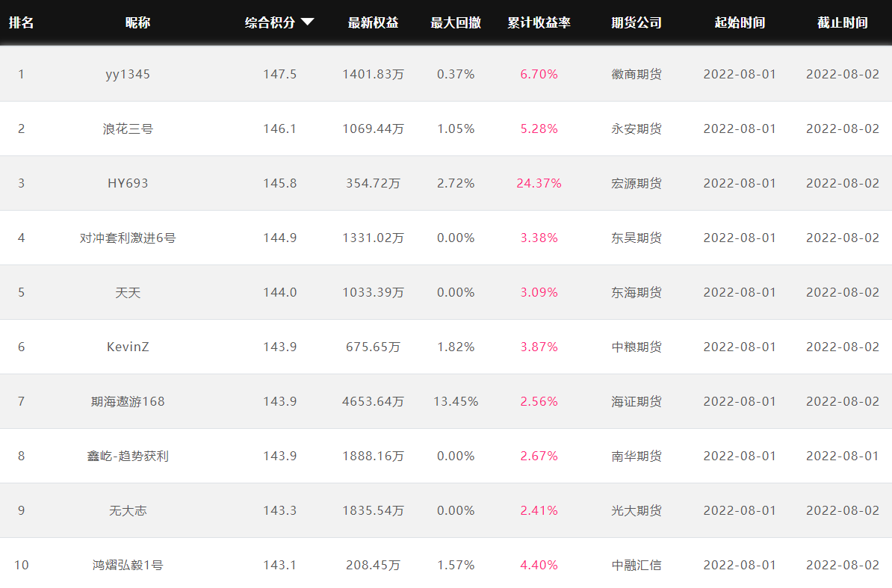Click futures company 徽商期货
892x588 pixels.
(x=637, y=74)
